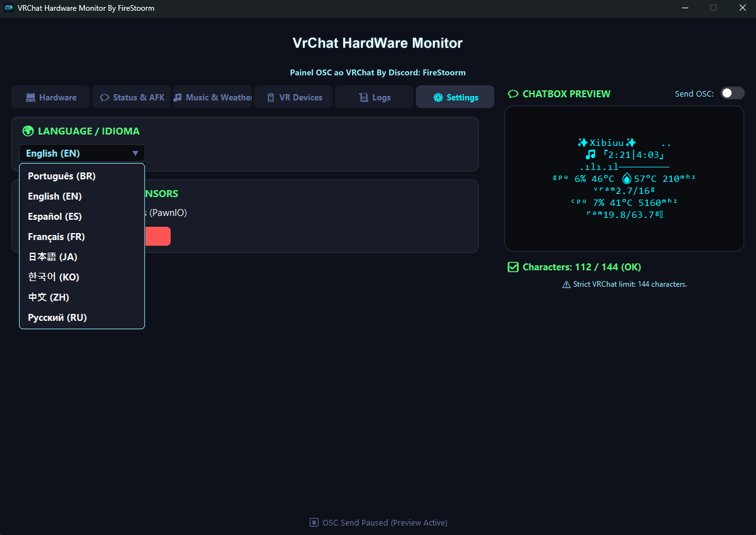Screen dimensions: 756x535
Task: Switch to Status & AFK tab
Action: 131,97
